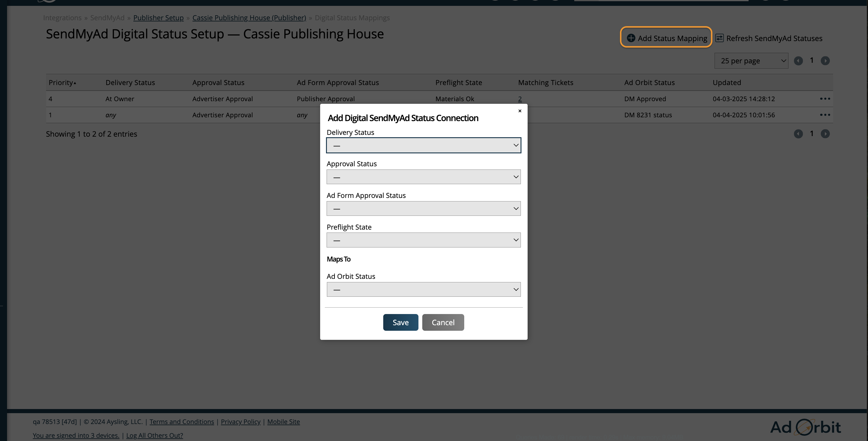Select the 'At Owner' delivery status cell
The image size is (868, 441).
pyautogui.click(x=120, y=99)
